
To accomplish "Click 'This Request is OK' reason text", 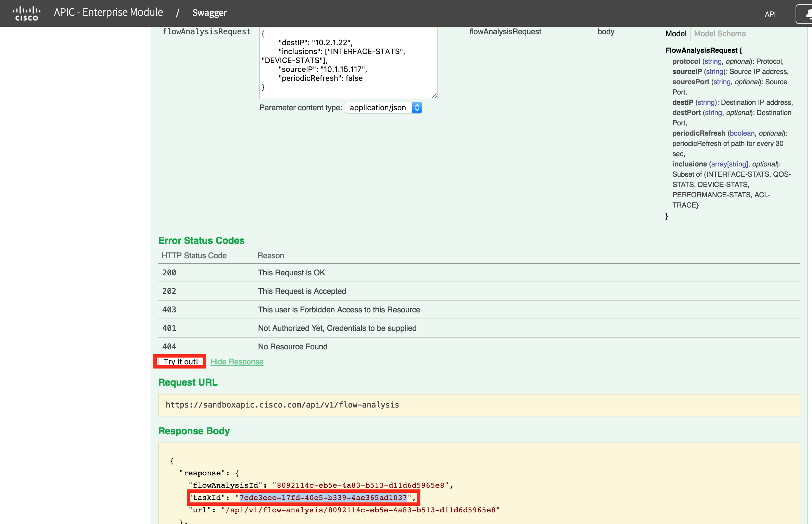I will click(x=291, y=273).
